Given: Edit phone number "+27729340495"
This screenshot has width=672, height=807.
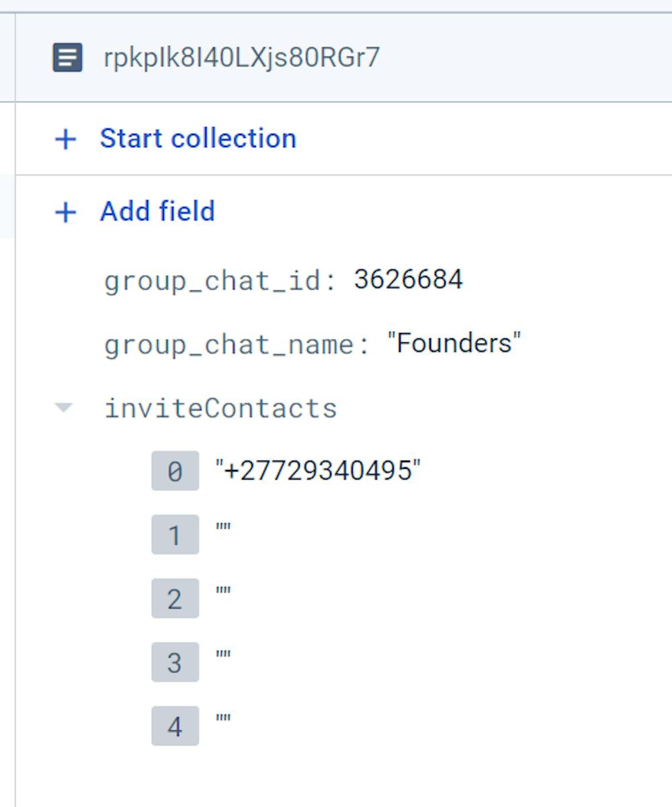Looking at the screenshot, I should (318, 470).
